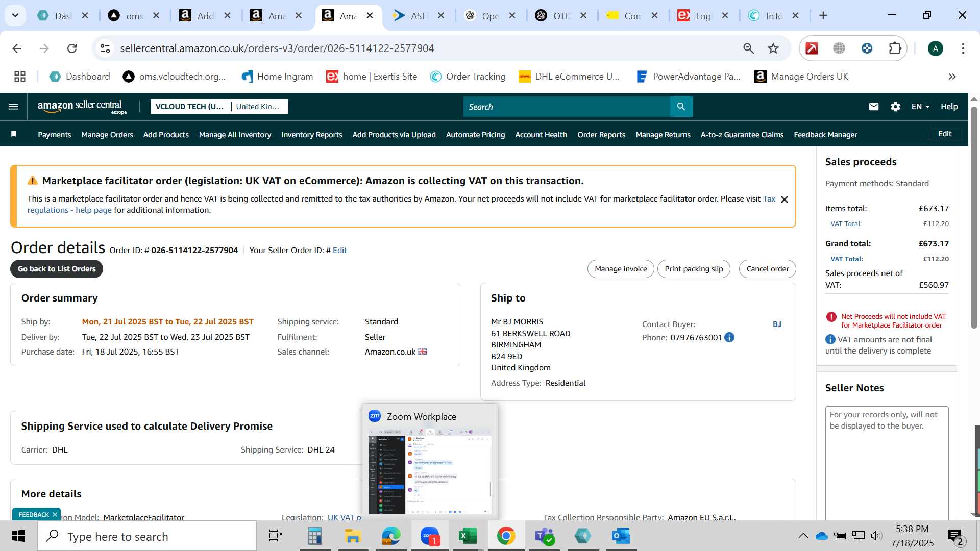Open the Calculator app in taskbar
Screen dimensions: 980x551
[314, 536]
